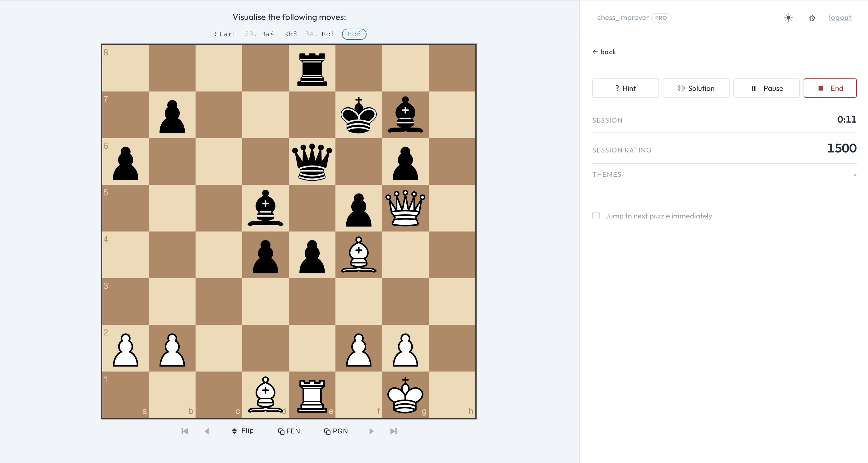
Task: Click the white queen on g5
Action: click(x=405, y=208)
